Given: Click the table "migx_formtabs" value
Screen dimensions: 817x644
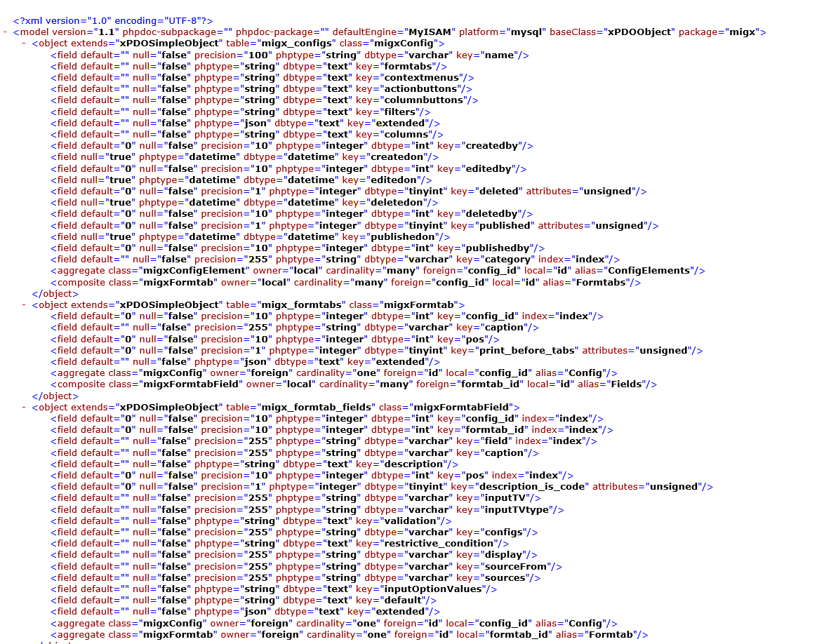Looking at the screenshot, I should click(301, 305).
